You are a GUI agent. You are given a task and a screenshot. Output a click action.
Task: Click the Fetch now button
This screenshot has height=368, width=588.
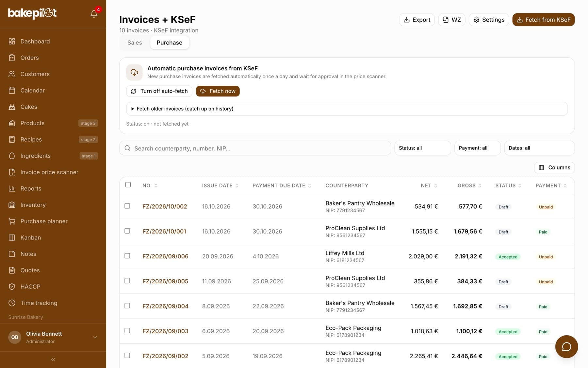(x=218, y=91)
